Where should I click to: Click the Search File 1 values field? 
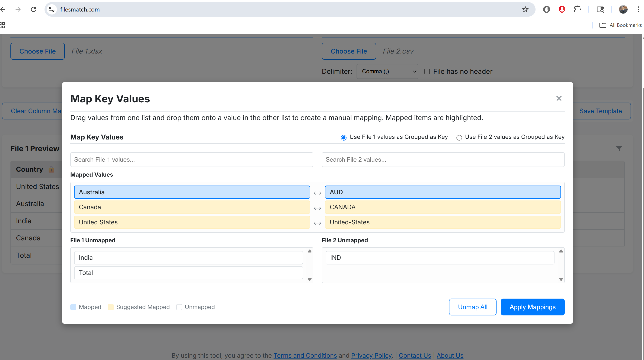point(192,160)
